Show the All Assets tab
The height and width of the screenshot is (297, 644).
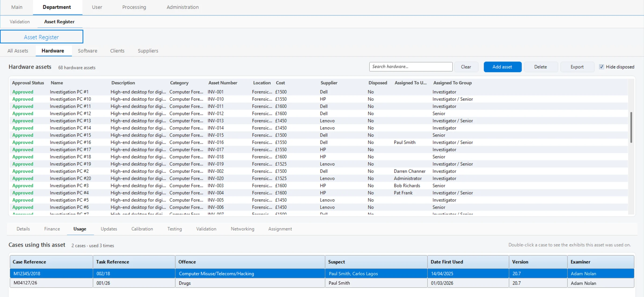(x=18, y=51)
